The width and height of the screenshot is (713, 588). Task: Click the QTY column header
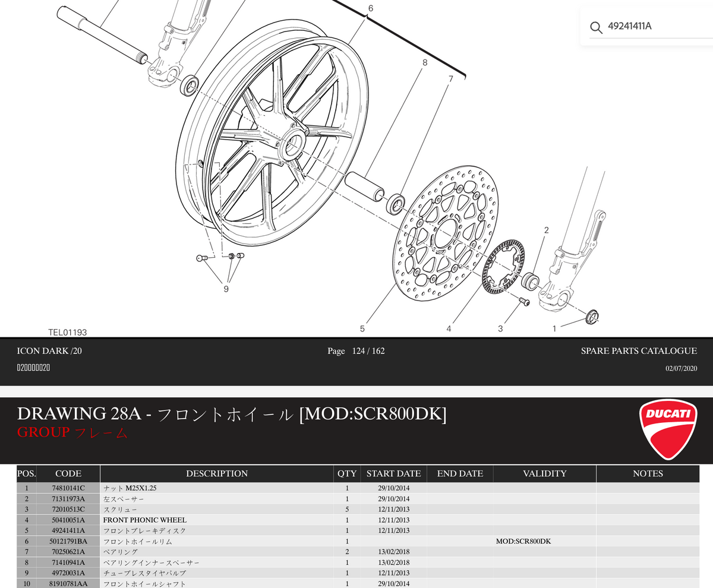[x=347, y=473]
